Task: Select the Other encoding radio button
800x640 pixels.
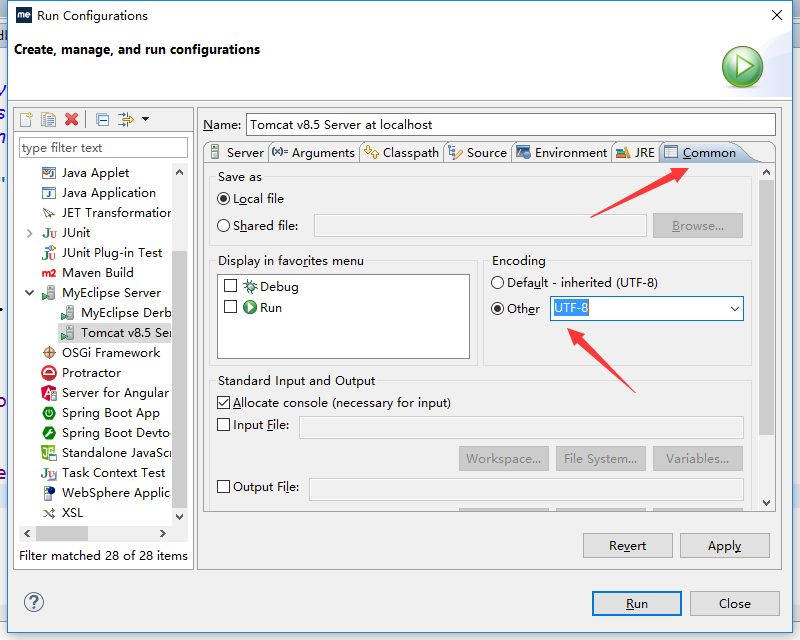Action: pos(497,309)
